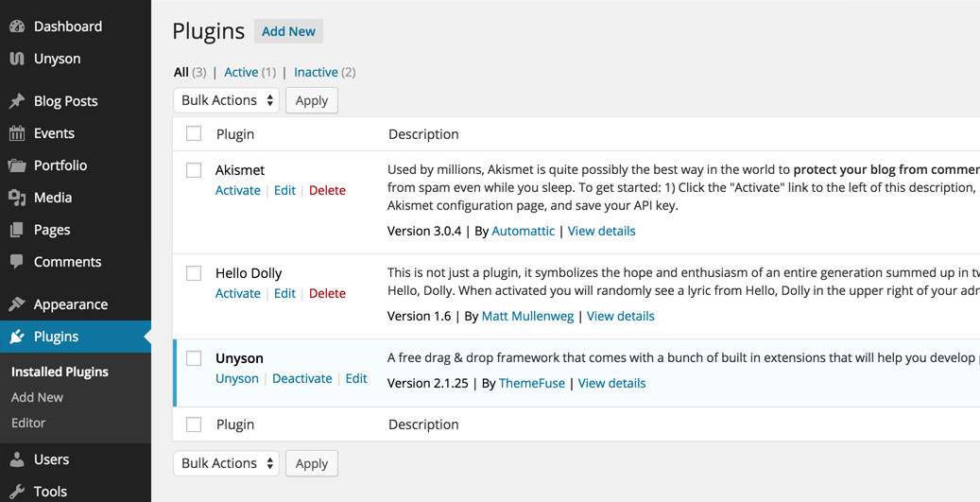The width and height of the screenshot is (980, 502).
Task: Click the Dashboard gauge icon
Action: click(17, 26)
